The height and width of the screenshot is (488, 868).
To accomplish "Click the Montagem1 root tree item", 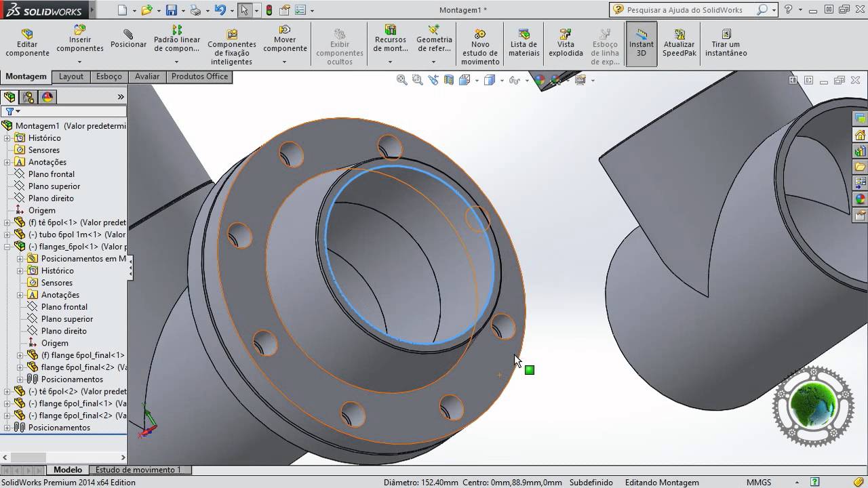I will pyautogui.click(x=64, y=126).
